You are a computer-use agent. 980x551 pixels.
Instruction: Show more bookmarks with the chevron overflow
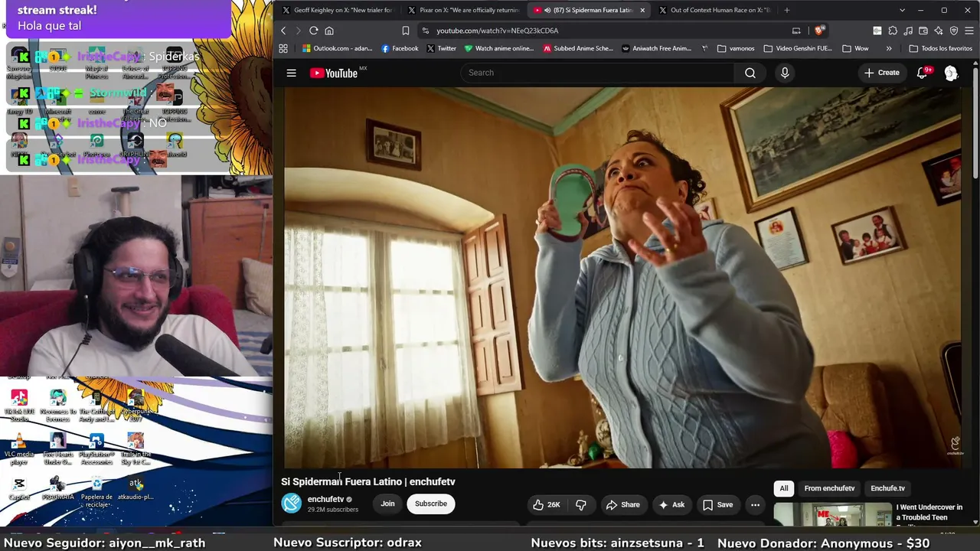coord(889,48)
